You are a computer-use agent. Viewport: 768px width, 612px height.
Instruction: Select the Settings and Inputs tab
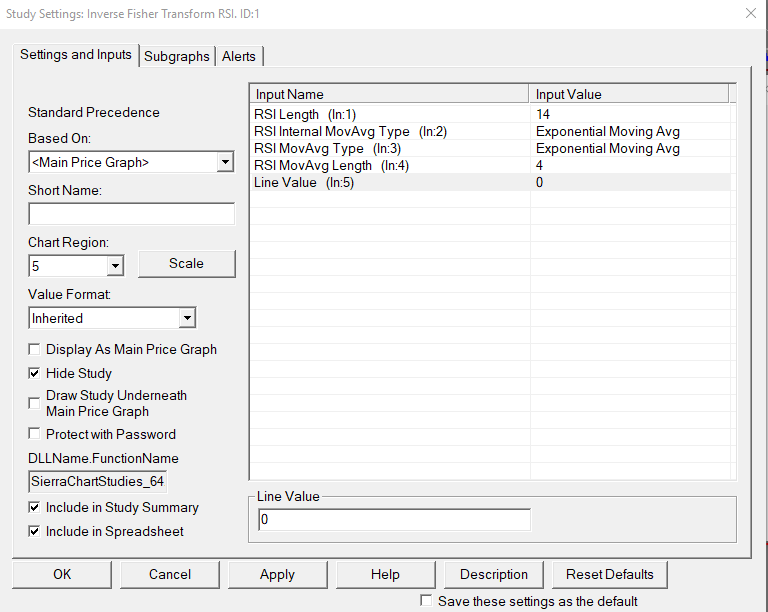[x=76, y=55]
